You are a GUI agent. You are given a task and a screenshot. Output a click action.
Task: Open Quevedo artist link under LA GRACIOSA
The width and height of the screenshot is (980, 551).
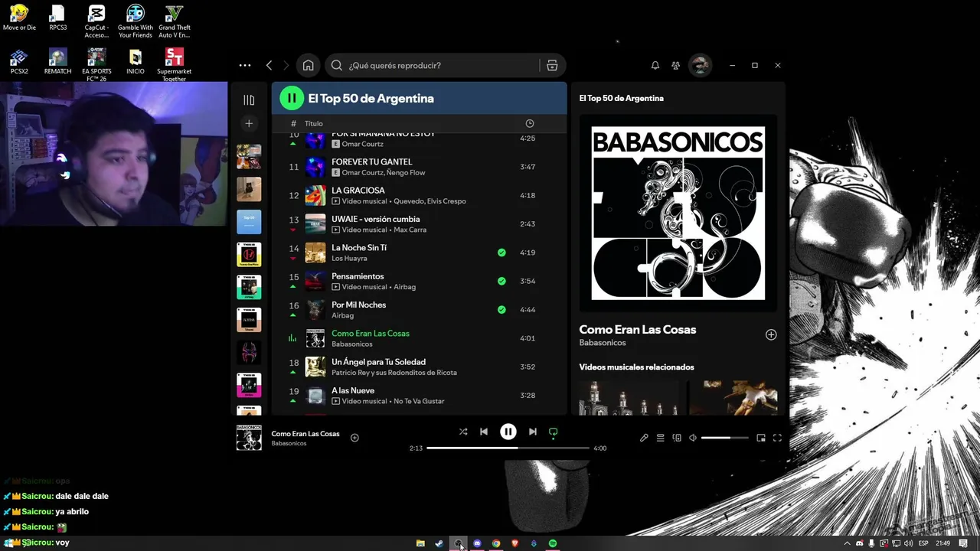[410, 201]
